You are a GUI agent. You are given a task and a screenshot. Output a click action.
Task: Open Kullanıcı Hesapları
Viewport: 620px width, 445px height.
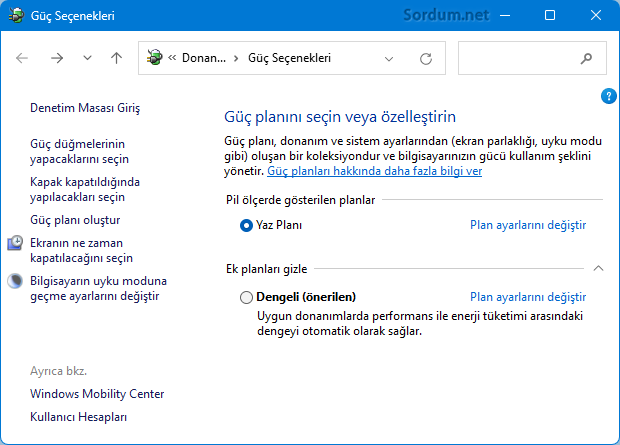coord(78,417)
